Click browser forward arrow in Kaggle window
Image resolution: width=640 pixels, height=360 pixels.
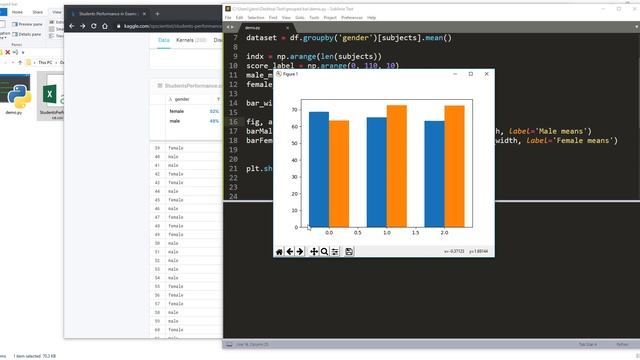coord(83,26)
